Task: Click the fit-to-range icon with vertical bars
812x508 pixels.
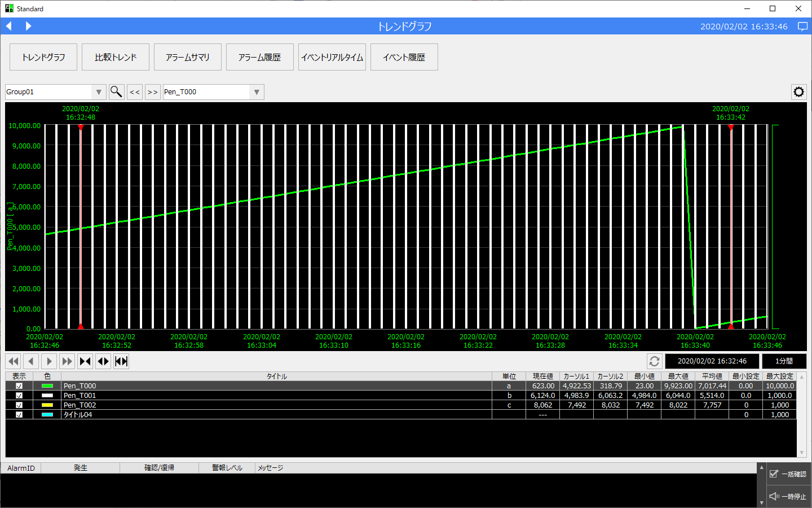Action: [x=121, y=361]
